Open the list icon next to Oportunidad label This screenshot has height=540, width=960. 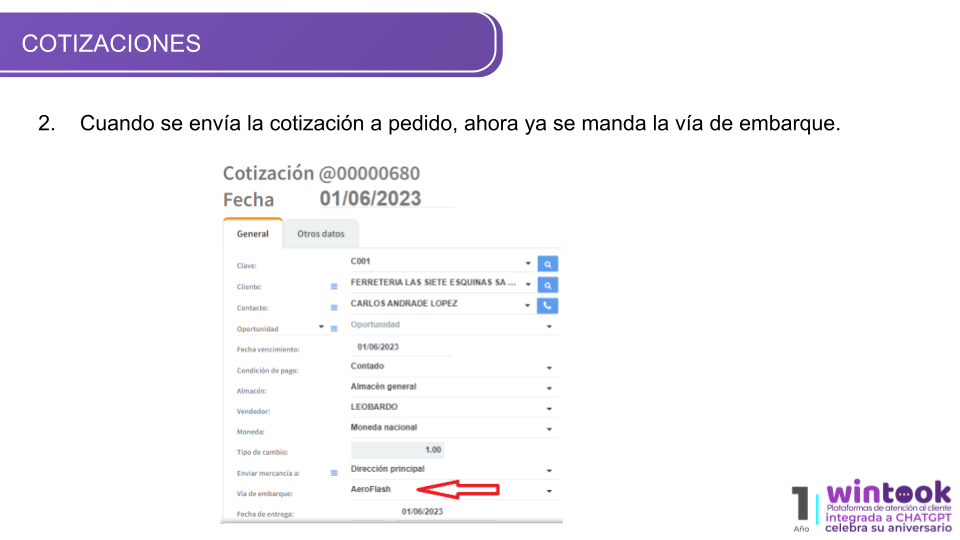[334, 329]
